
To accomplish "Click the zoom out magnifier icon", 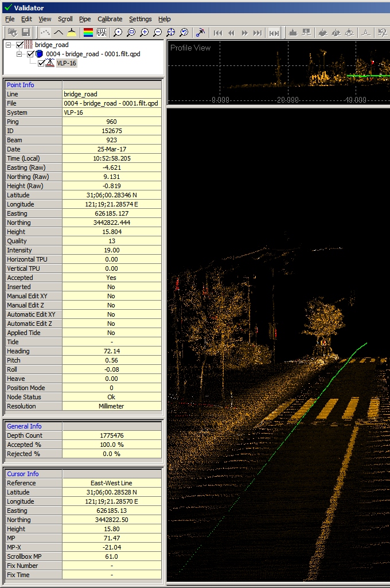I will click(x=158, y=33).
